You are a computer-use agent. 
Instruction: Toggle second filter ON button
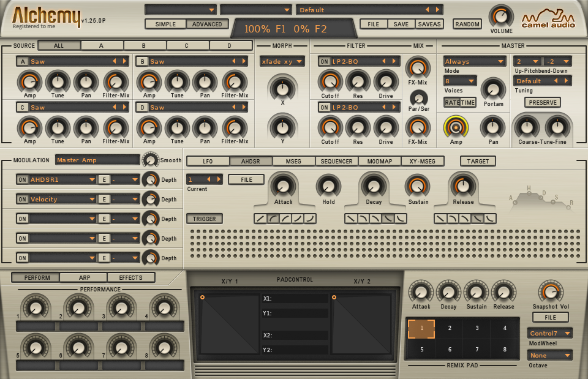[x=325, y=108]
